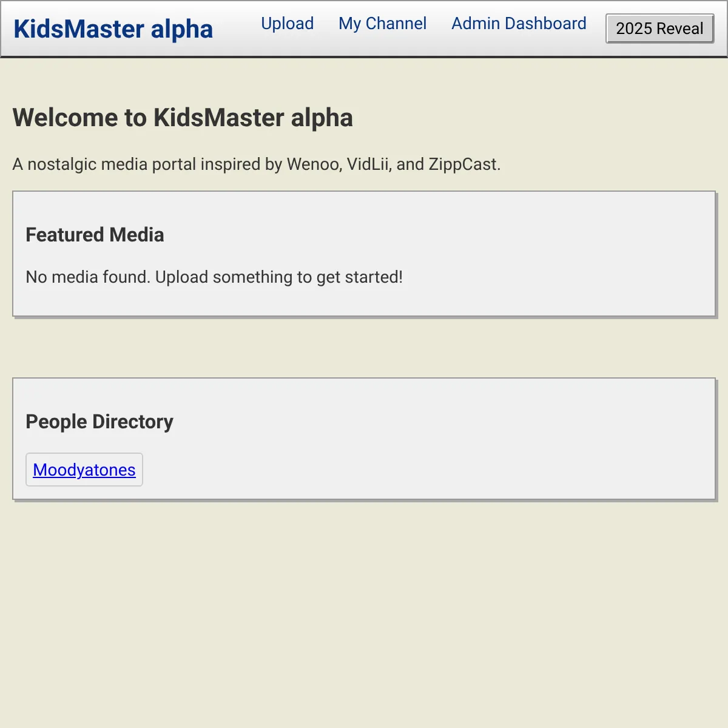Click blank header area between logo and Upload

coord(237,29)
